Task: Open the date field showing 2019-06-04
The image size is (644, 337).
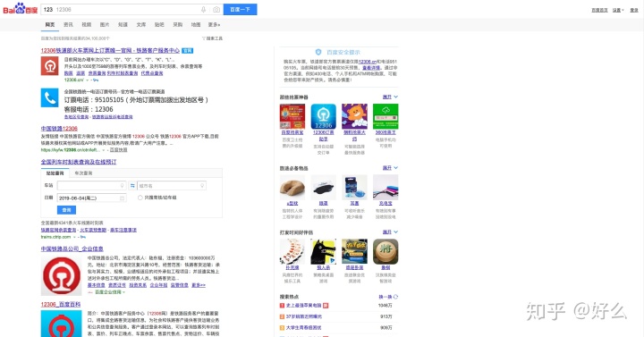Action: 91,198
